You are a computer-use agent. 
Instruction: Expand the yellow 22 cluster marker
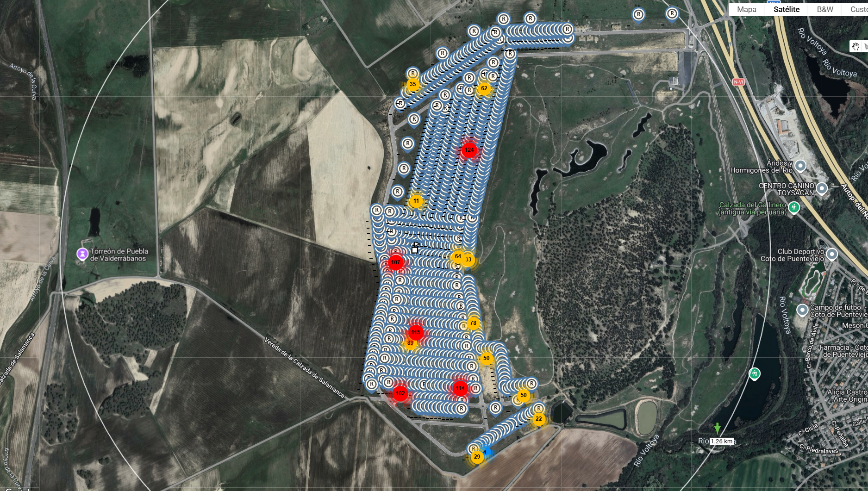(x=538, y=419)
